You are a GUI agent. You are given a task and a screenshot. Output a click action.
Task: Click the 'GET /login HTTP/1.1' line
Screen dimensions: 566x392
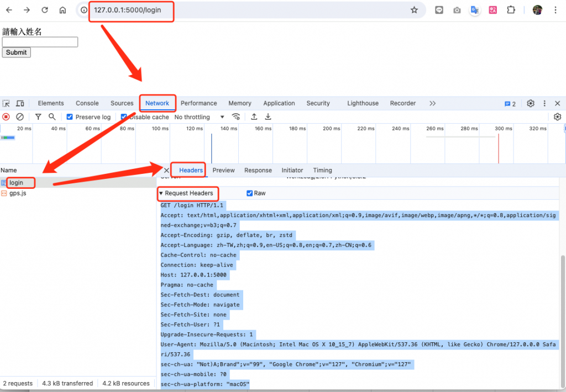[192, 205]
